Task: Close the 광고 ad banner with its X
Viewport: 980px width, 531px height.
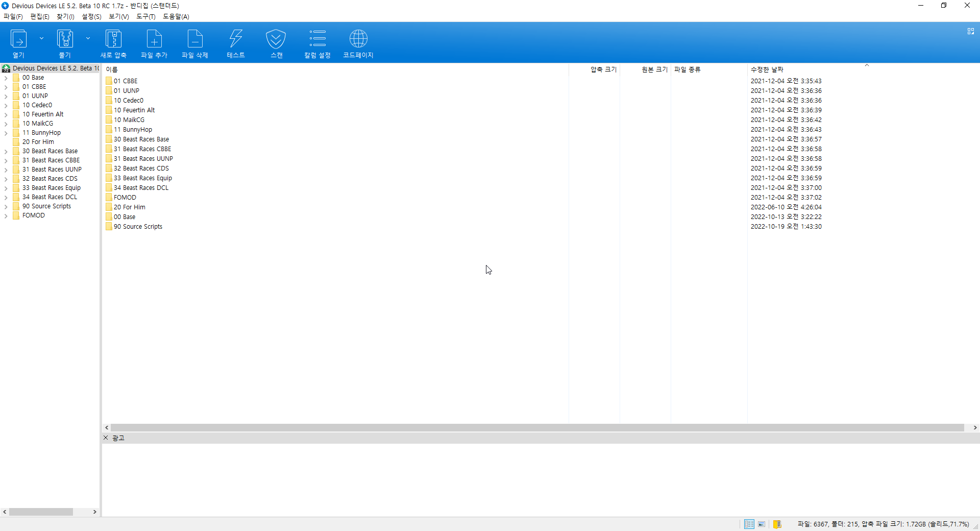Action: click(x=105, y=438)
